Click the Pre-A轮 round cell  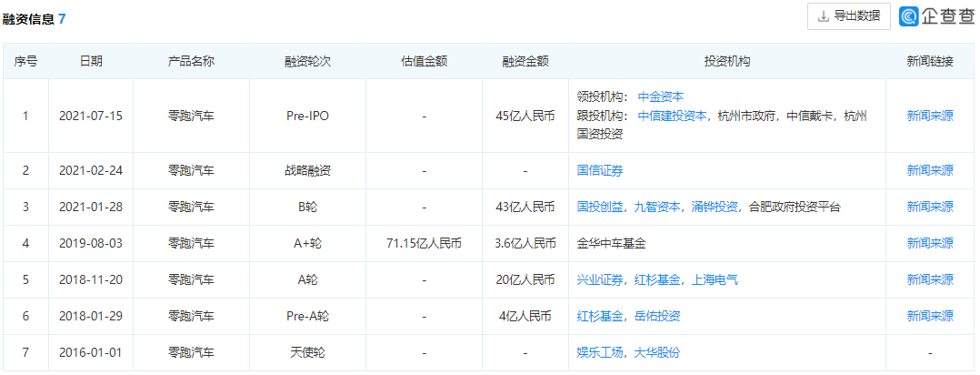pos(307,316)
